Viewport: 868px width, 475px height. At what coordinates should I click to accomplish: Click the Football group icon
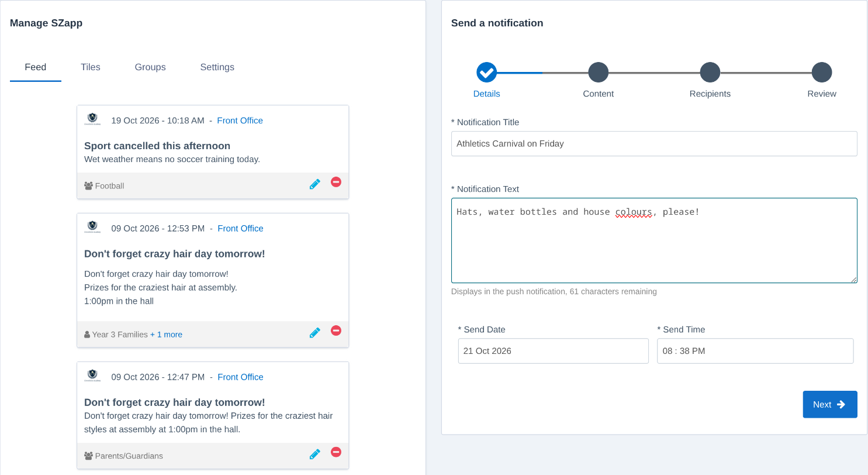pyautogui.click(x=89, y=185)
